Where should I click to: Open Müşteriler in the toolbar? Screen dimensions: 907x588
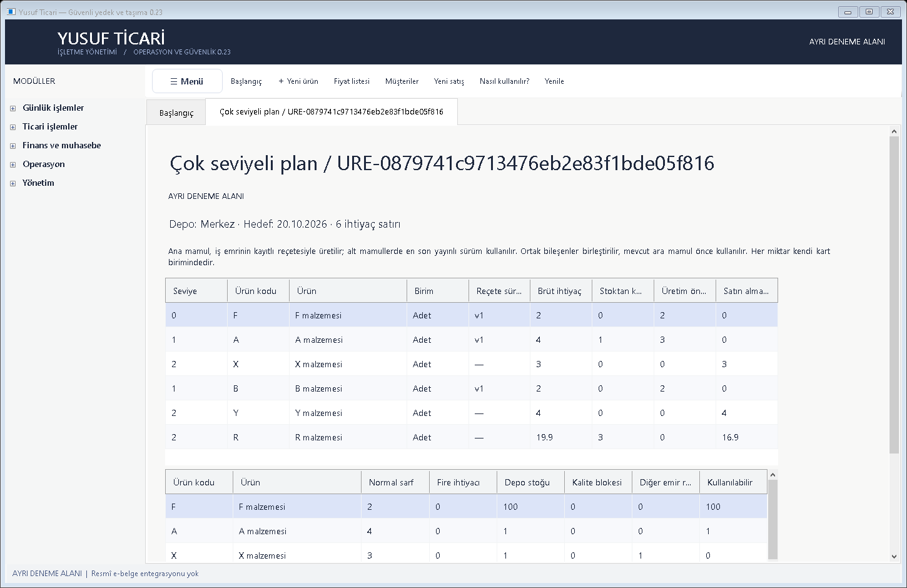[x=402, y=81]
